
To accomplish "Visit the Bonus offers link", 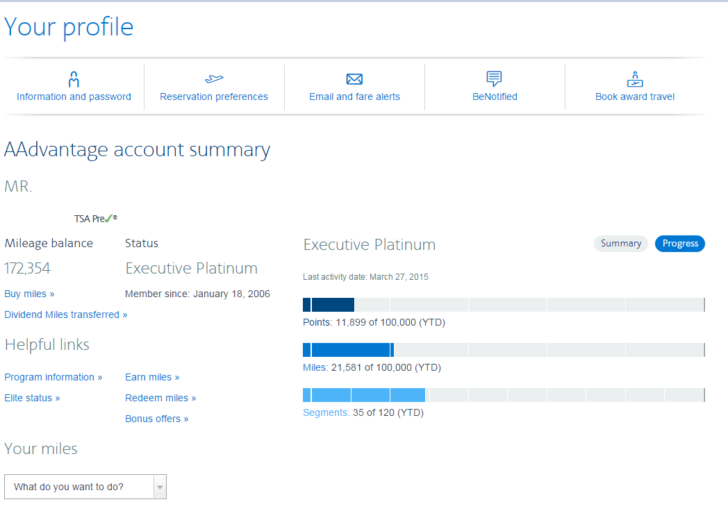I will [x=156, y=419].
